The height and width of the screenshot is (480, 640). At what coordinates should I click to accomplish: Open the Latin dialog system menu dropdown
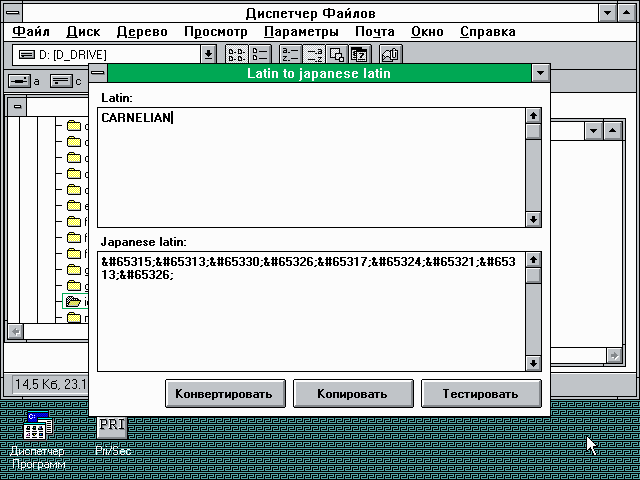pyautogui.click(x=540, y=73)
